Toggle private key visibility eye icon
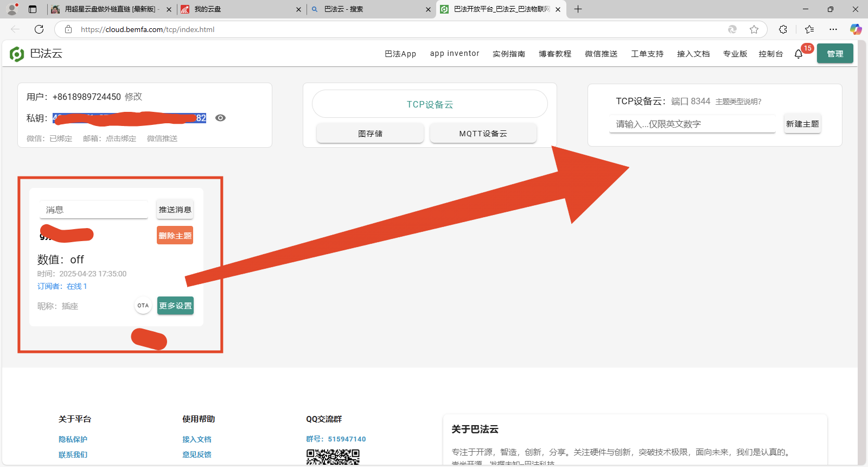The image size is (868, 467). pos(220,118)
